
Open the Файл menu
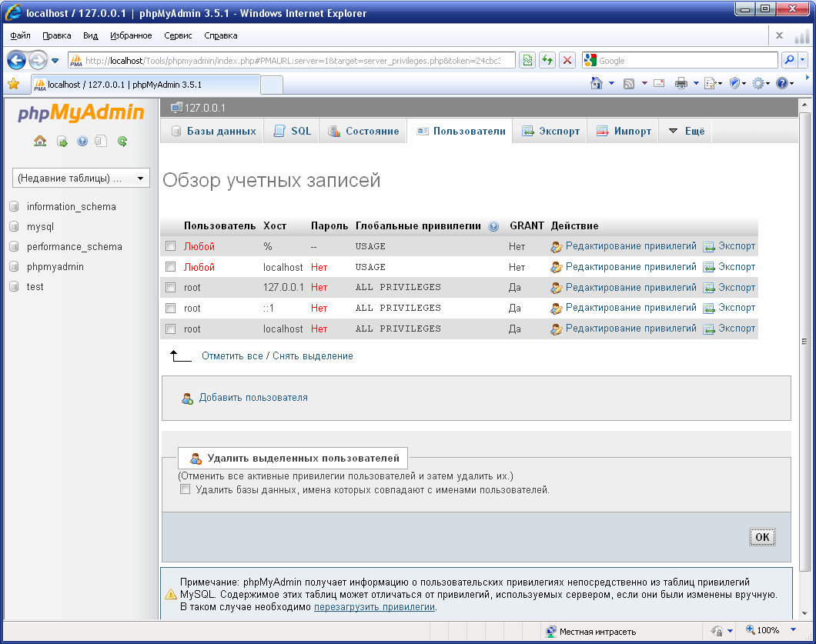coord(20,35)
